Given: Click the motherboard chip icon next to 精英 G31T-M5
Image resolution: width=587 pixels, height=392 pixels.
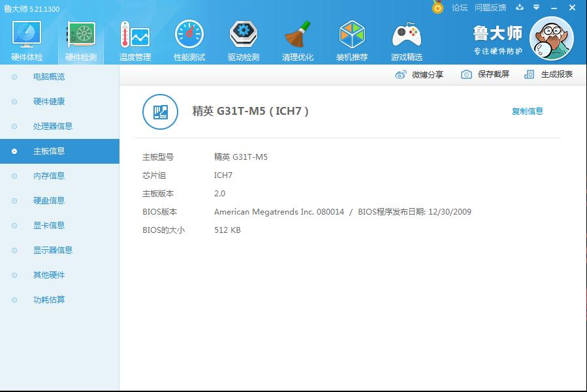Looking at the screenshot, I should (x=159, y=112).
